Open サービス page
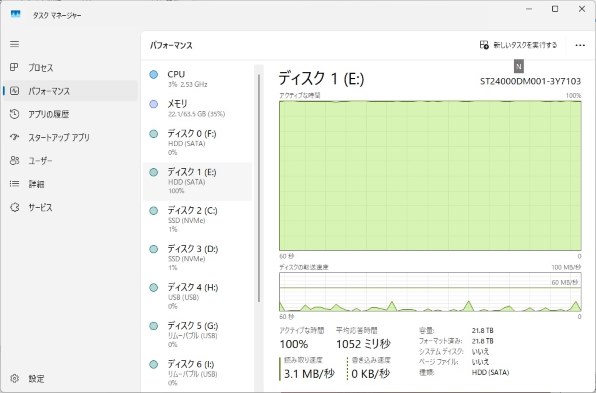The image size is (596, 393). tap(70, 207)
